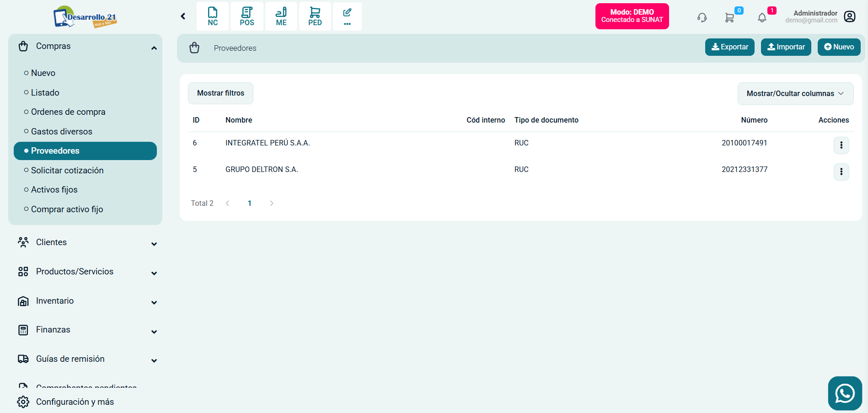Open actions menu for GRUPO DELTRON S.A.

[841, 172]
